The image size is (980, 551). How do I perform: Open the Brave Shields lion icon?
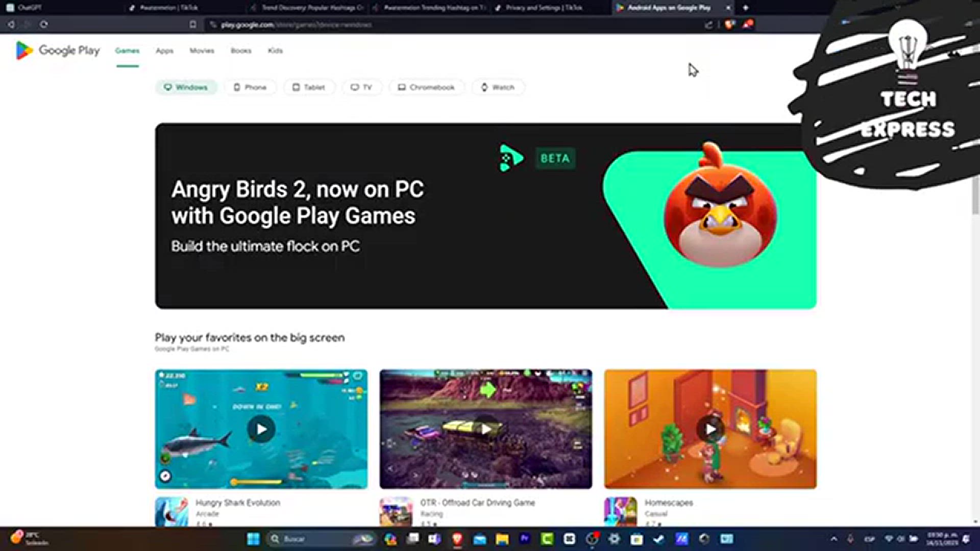click(x=729, y=24)
